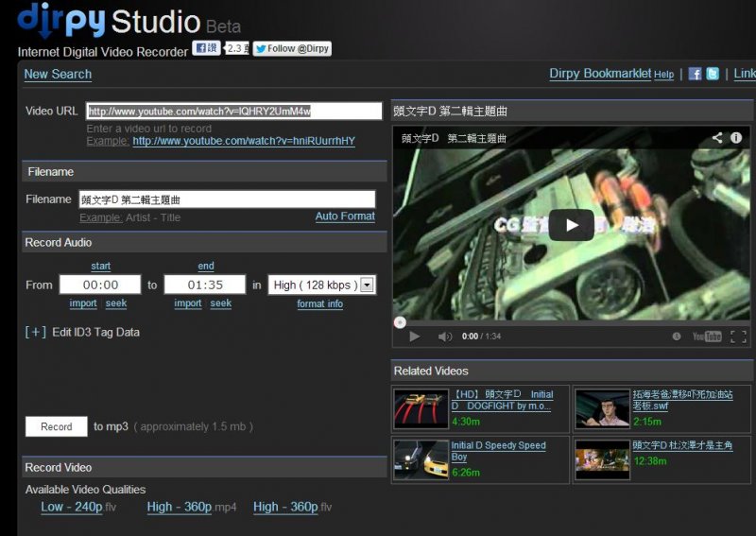Click the Link text at top right
The image size is (756, 536).
click(745, 74)
